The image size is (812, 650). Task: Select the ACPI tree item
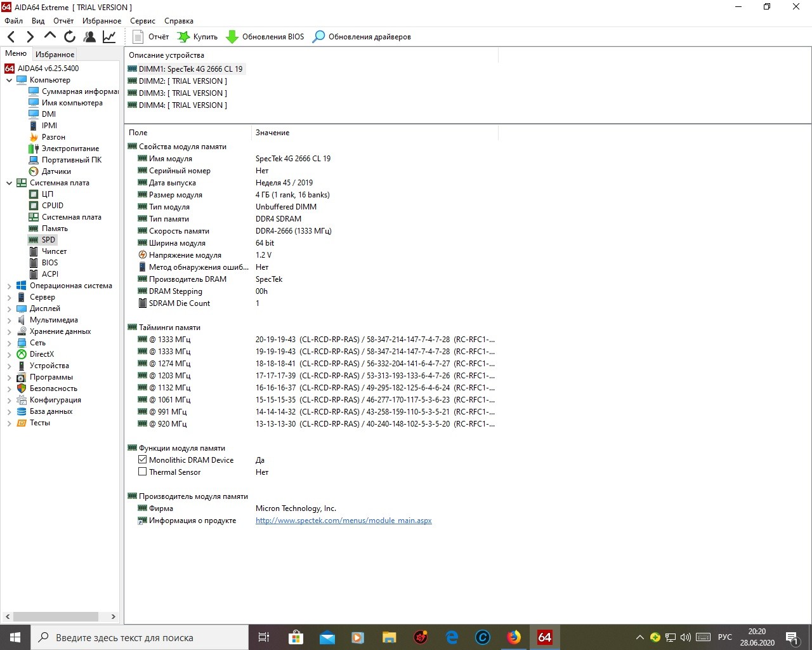point(44,274)
